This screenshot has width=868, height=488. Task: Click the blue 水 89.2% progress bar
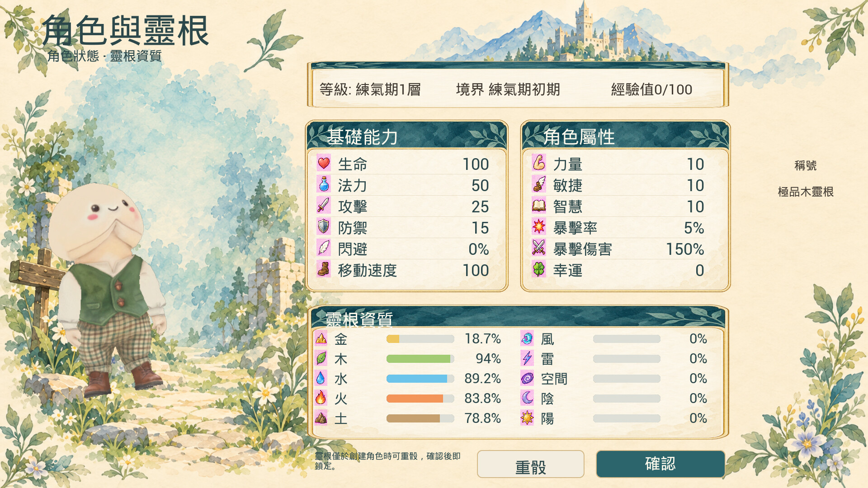pos(420,379)
